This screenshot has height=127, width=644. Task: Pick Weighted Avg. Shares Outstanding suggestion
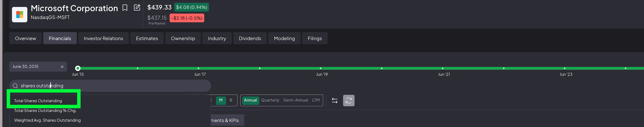[47, 120]
